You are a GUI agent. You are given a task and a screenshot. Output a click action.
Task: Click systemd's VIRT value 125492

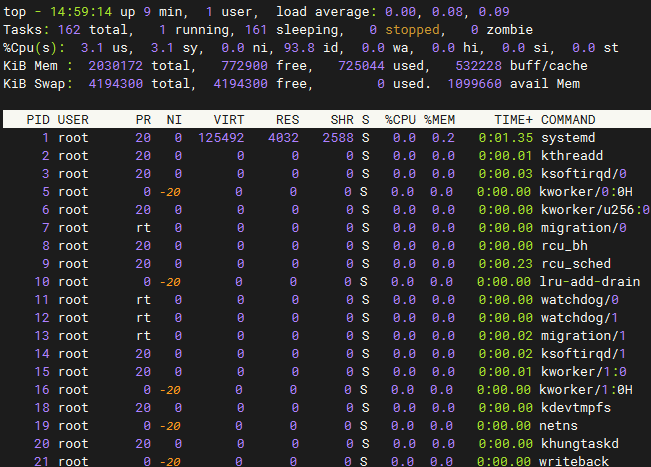point(221,138)
